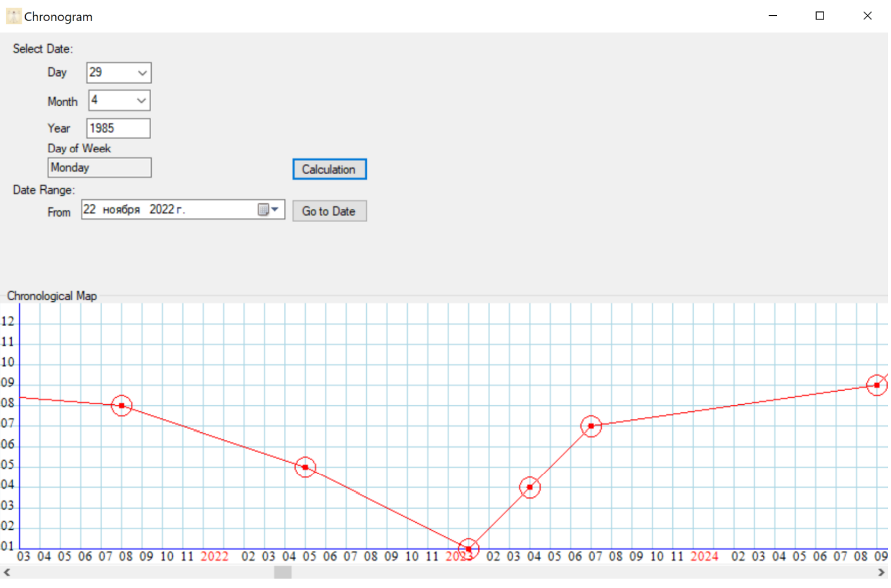
Task: Click the left scroll arrow of chart scrollbar
Action: [x=6, y=572]
